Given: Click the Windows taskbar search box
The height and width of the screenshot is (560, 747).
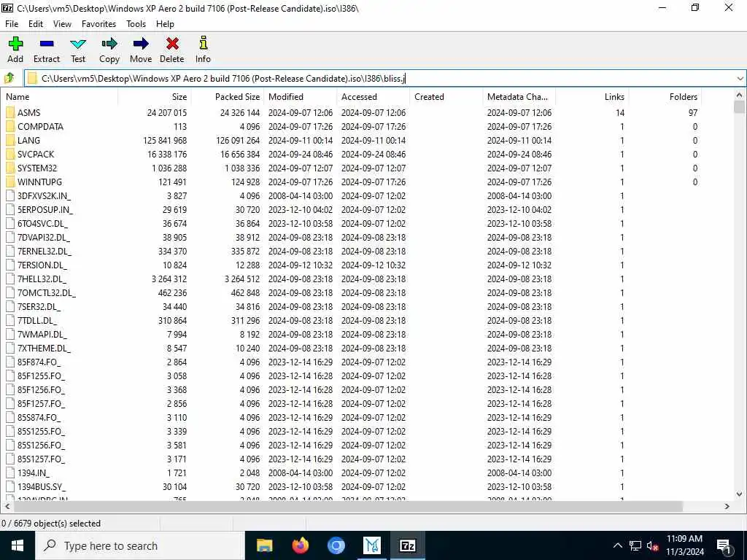Looking at the screenshot, I should coord(140,545).
